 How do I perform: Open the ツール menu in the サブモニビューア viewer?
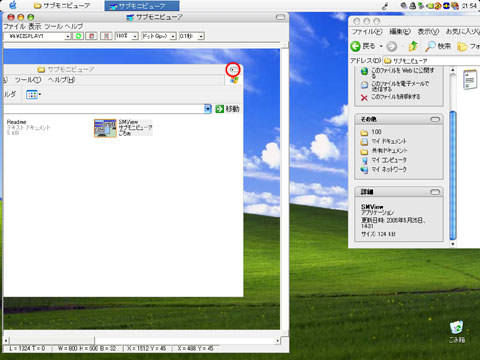(x=53, y=26)
